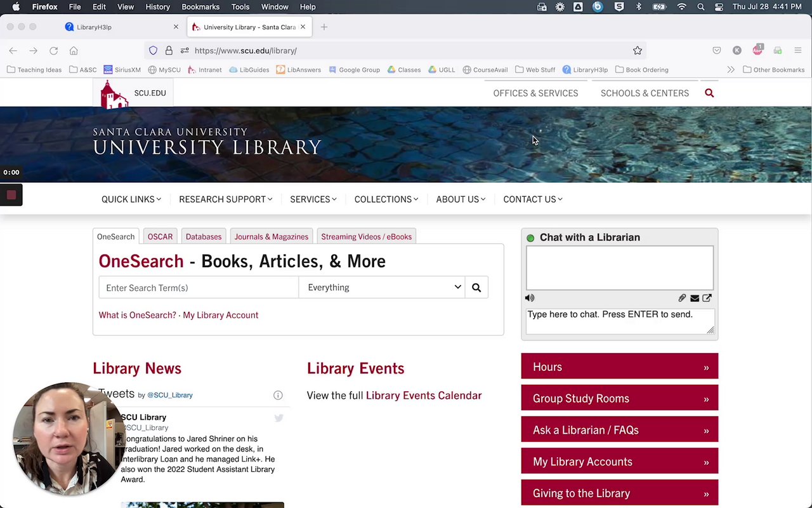Open the @SCU_Library Twitter link
Viewport: 812px width, 508px height.
point(170,395)
